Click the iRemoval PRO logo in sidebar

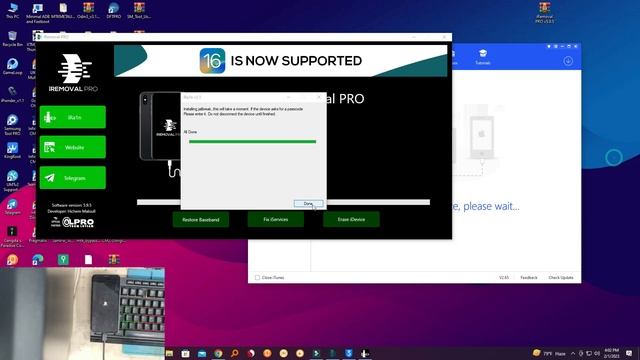click(x=73, y=73)
